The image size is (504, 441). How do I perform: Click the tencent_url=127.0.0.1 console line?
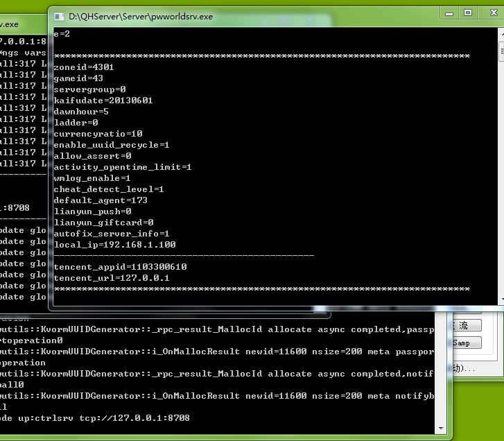click(x=112, y=278)
